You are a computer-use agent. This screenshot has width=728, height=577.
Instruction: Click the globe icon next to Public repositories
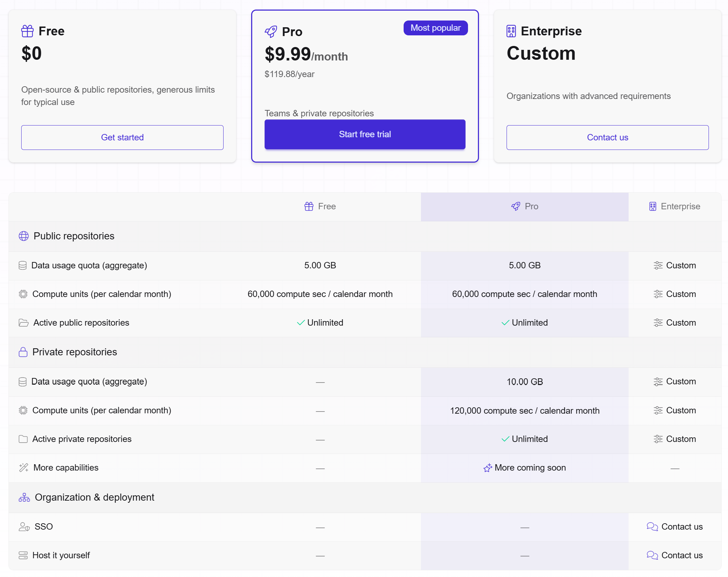pyautogui.click(x=23, y=236)
